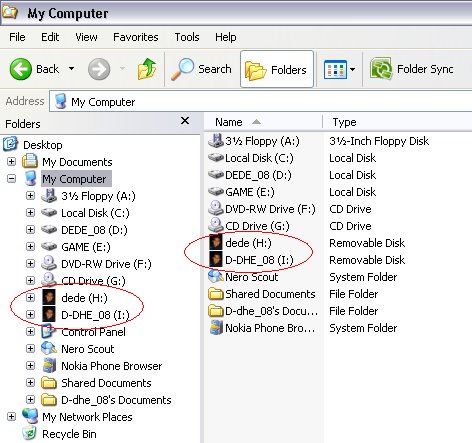Toggle the Folders pane toolbar button
472x443 pixels.
(277, 69)
